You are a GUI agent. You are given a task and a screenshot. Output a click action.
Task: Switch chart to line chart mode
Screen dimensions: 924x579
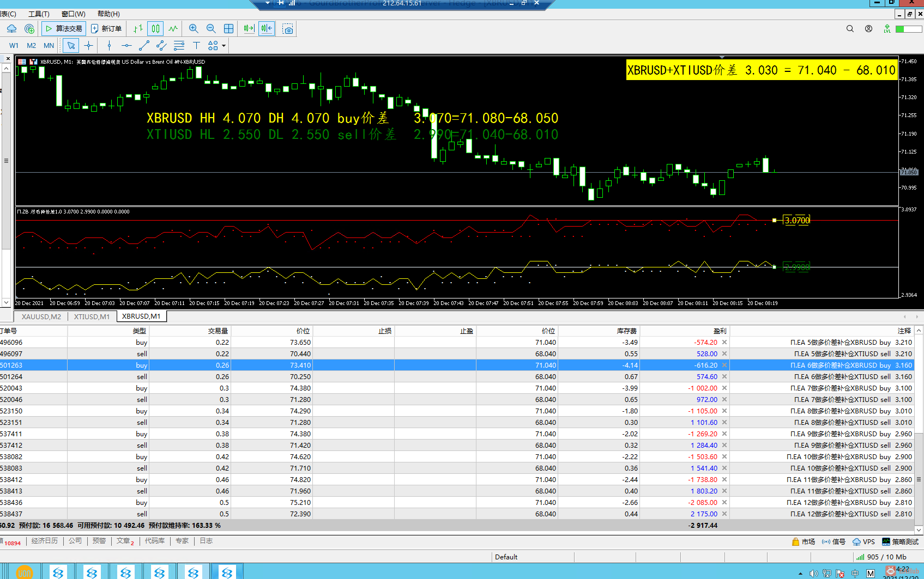point(173,29)
